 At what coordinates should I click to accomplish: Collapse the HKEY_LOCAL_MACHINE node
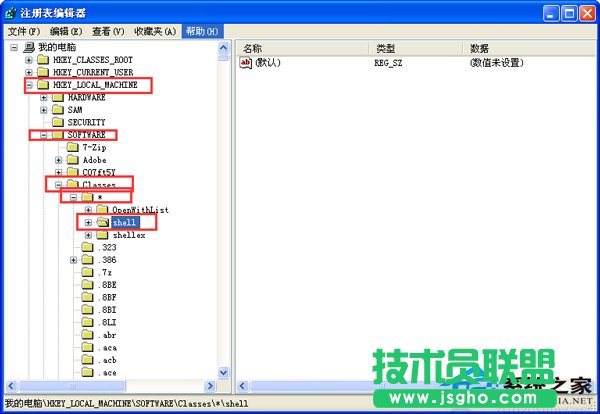tap(29, 85)
